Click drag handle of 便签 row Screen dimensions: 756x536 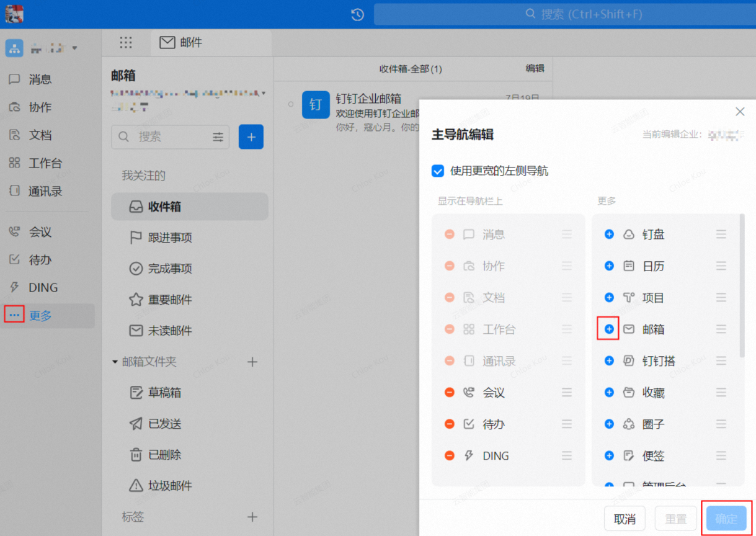tap(721, 455)
